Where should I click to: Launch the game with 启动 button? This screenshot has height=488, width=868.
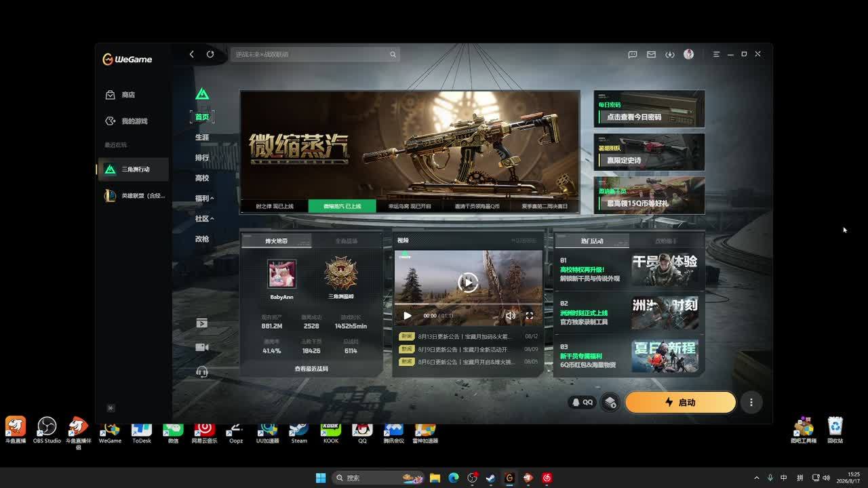pyautogui.click(x=680, y=403)
